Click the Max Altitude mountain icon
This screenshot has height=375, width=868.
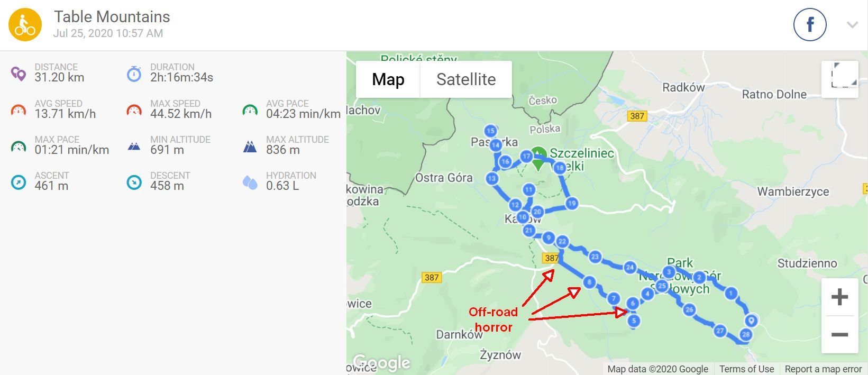250,147
